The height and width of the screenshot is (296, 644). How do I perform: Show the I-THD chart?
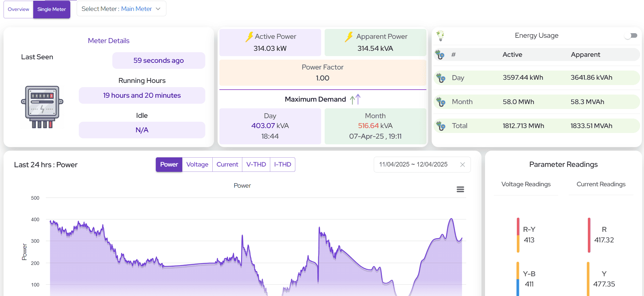(x=283, y=164)
